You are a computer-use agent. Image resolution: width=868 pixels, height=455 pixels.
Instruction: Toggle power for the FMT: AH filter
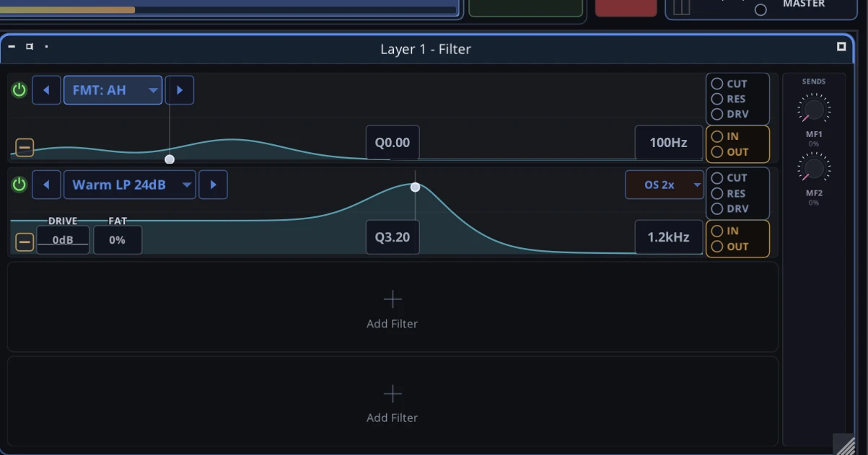coord(19,90)
